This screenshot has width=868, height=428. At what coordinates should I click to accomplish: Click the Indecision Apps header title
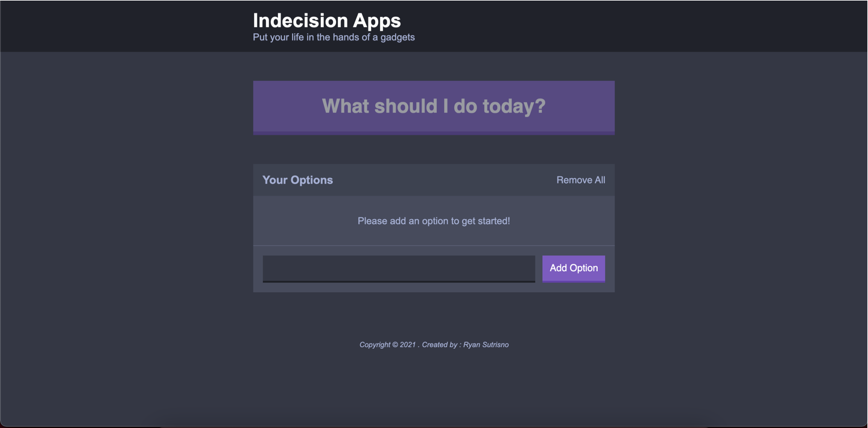coord(326,21)
